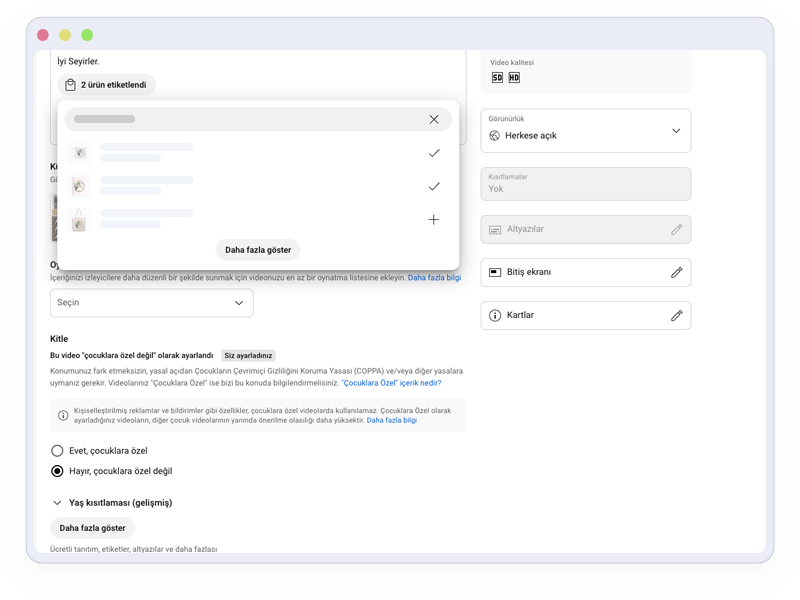Screen dimensions: 800x600
Task: Untag the second checked product
Action: (x=434, y=186)
